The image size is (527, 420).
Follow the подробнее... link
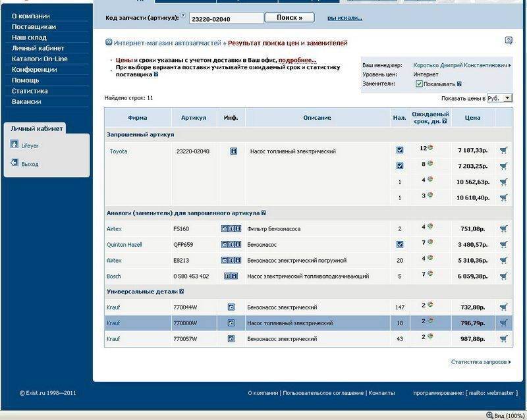[x=297, y=60]
